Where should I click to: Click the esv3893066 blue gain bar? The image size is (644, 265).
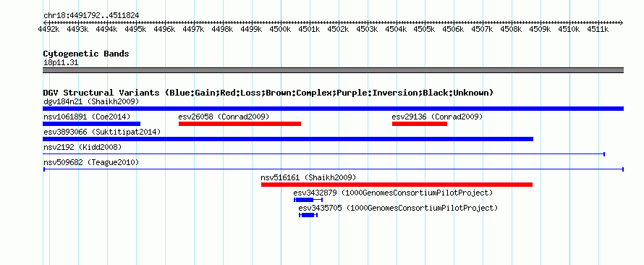tap(288, 139)
